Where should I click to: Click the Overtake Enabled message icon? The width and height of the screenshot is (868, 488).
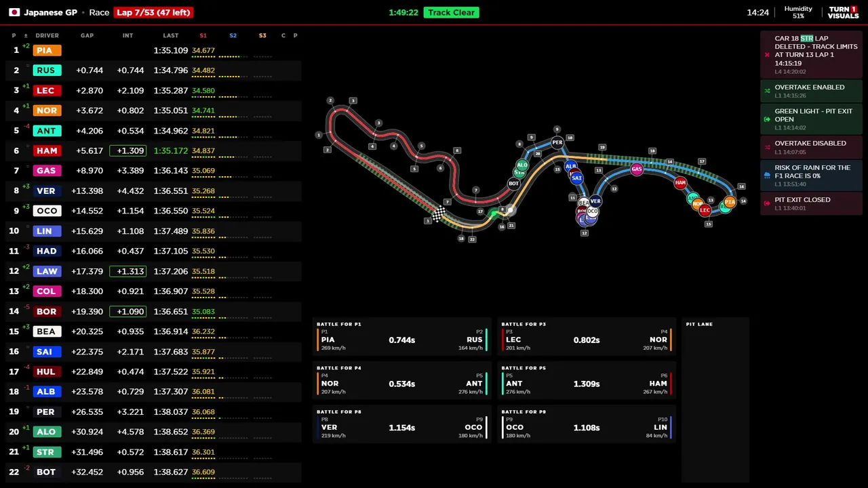tap(767, 91)
